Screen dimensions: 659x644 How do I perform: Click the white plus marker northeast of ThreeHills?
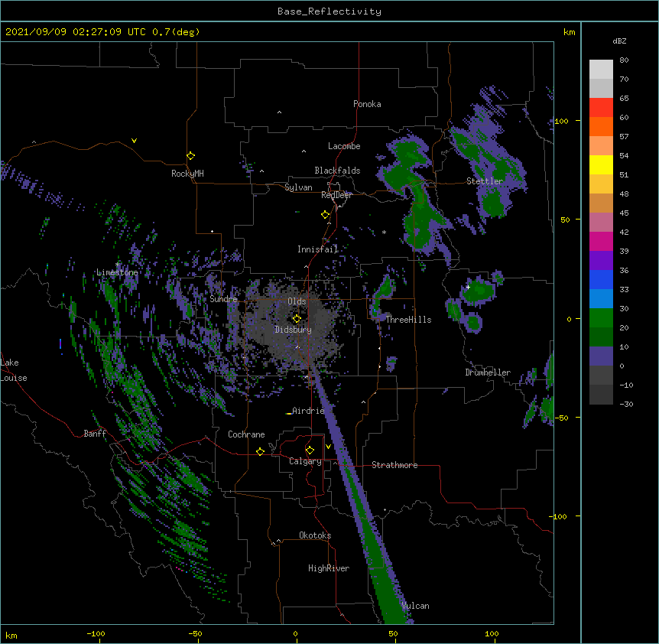[468, 287]
